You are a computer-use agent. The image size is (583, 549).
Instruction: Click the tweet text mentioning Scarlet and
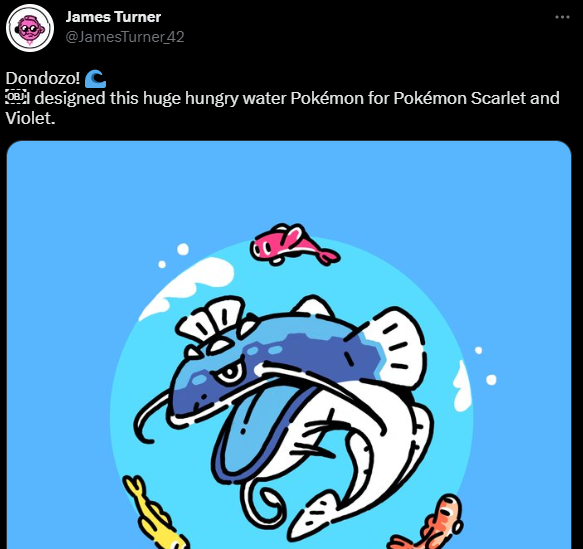pyautogui.click(x=515, y=98)
